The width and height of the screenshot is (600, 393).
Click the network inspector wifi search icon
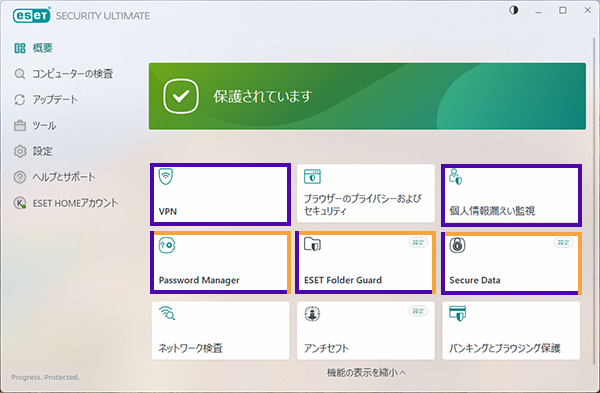coord(167,313)
